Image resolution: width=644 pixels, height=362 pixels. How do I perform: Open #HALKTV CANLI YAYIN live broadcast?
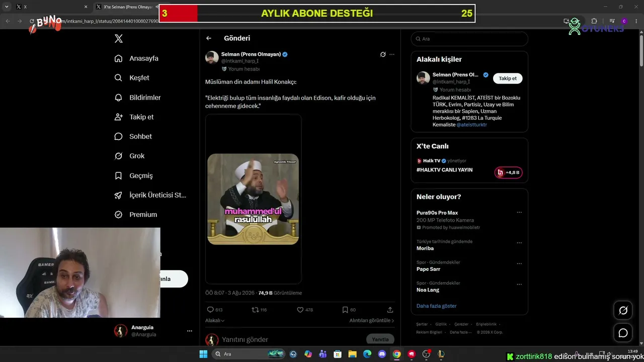tap(444, 170)
